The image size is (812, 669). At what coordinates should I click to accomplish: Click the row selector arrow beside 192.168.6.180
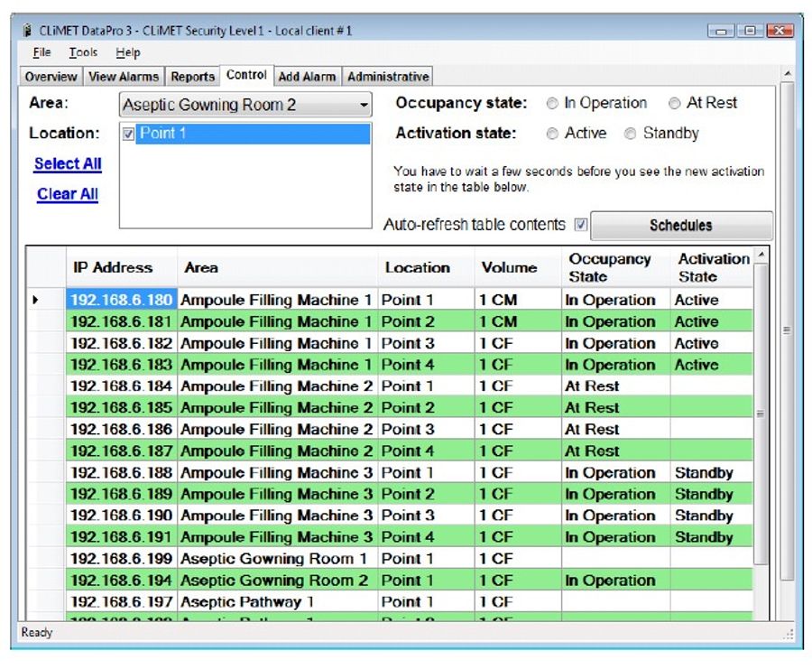[37, 300]
